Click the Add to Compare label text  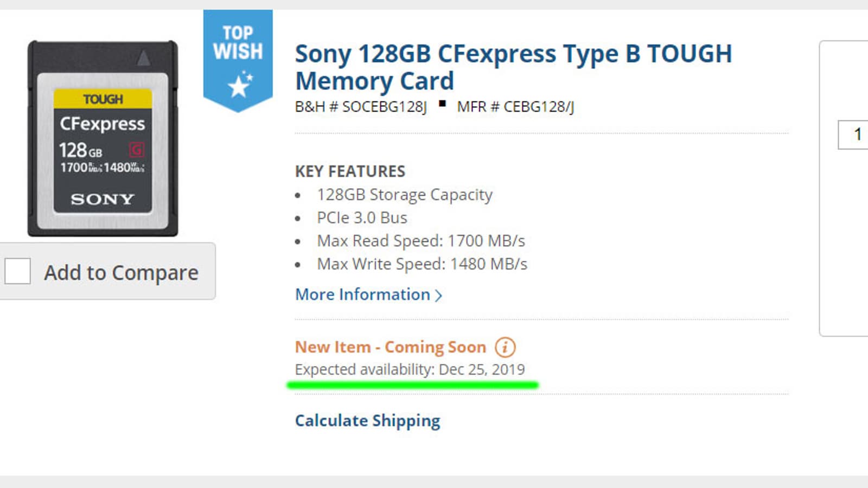click(x=121, y=273)
